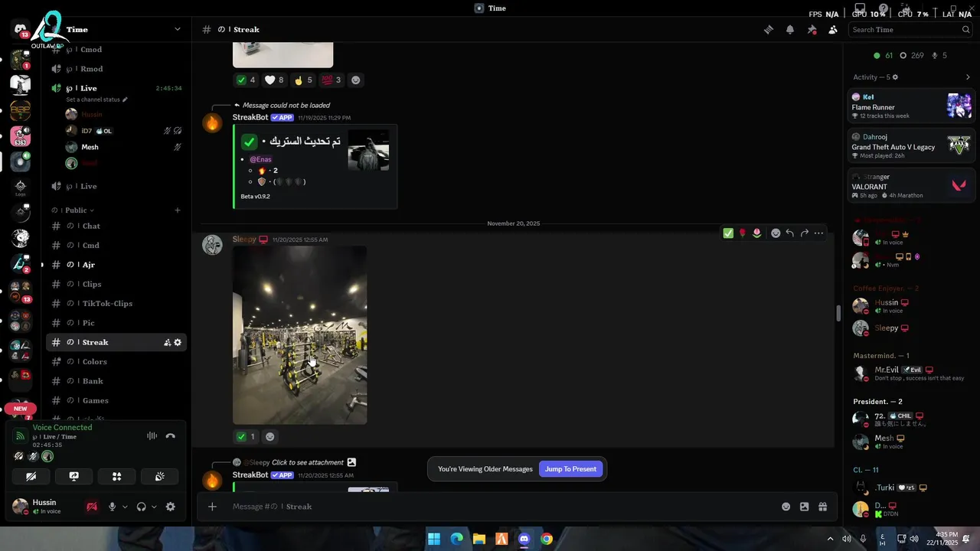Viewport: 980px width, 551px height.
Task: Open gift icon in message bar
Action: tap(822, 507)
